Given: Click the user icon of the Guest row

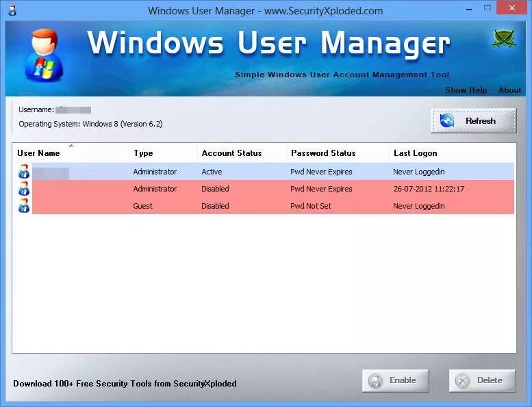Looking at the screenshot, I should point(24,206).
